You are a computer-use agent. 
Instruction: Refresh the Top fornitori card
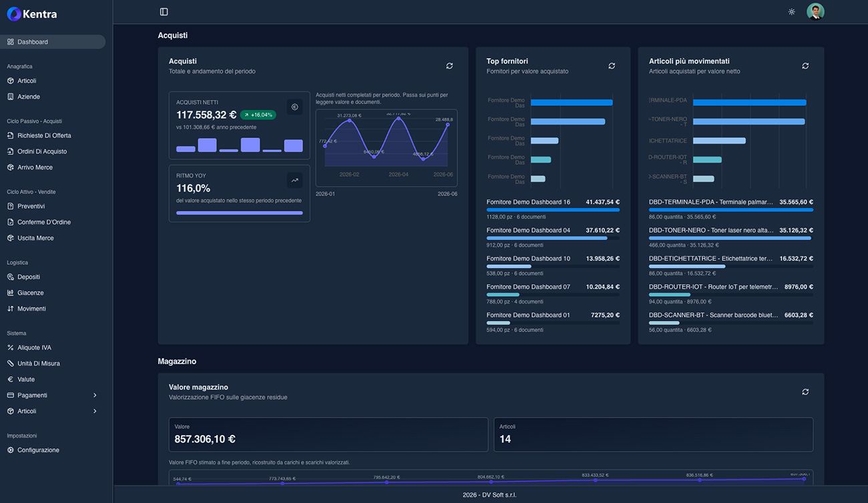pyautogui.click(x=612, y=66)
